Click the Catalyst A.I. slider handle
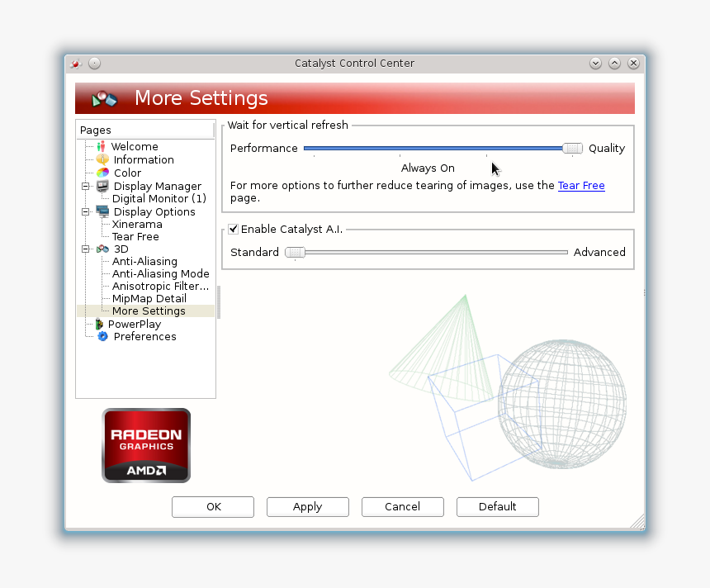This screenshot has height=588, width=710. tap(296, 253)
